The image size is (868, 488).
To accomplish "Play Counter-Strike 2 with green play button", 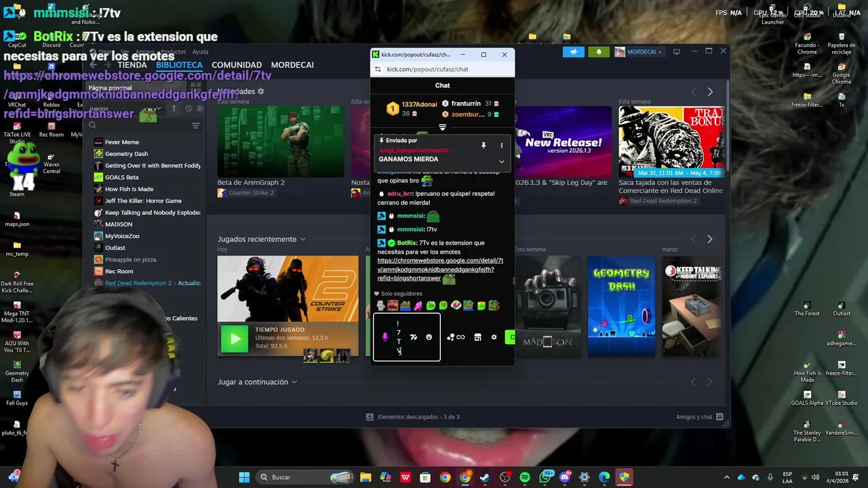I will click(235, 340).
